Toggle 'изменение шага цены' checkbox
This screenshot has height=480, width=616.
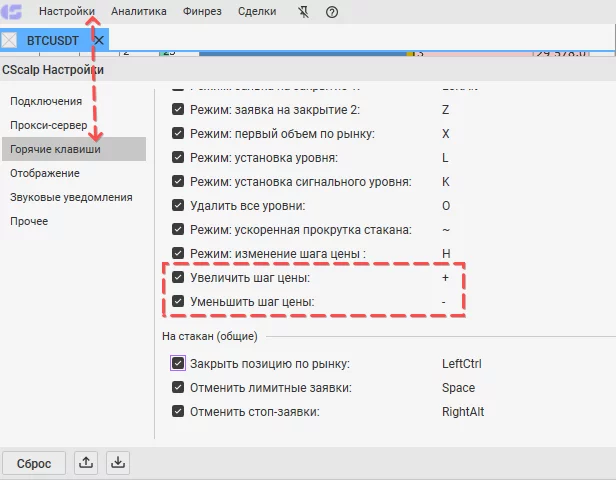tap(178, 253)
